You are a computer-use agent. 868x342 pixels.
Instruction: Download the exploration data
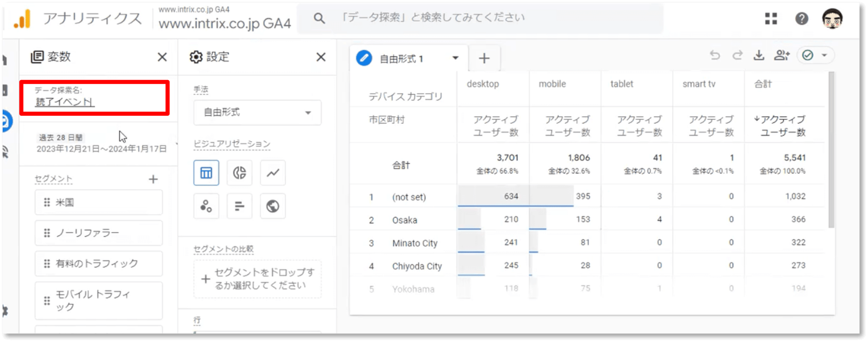(x=759, y=55)
